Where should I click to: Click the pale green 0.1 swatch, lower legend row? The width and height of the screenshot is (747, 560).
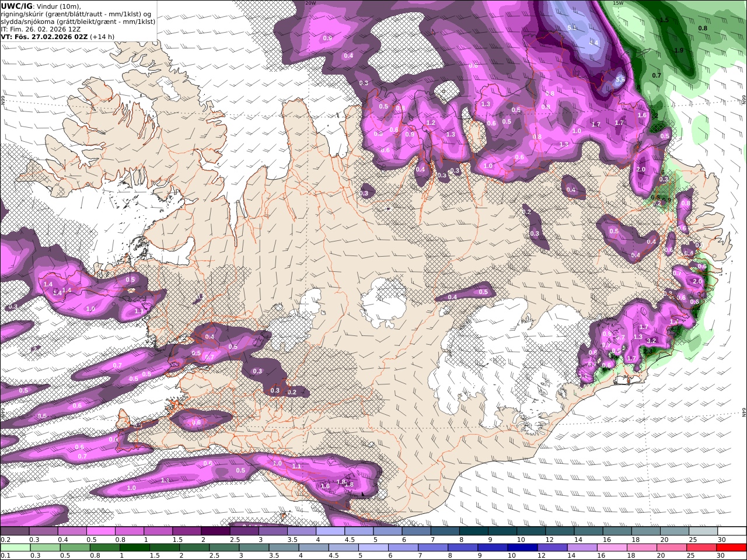click(x=15, y=547)
